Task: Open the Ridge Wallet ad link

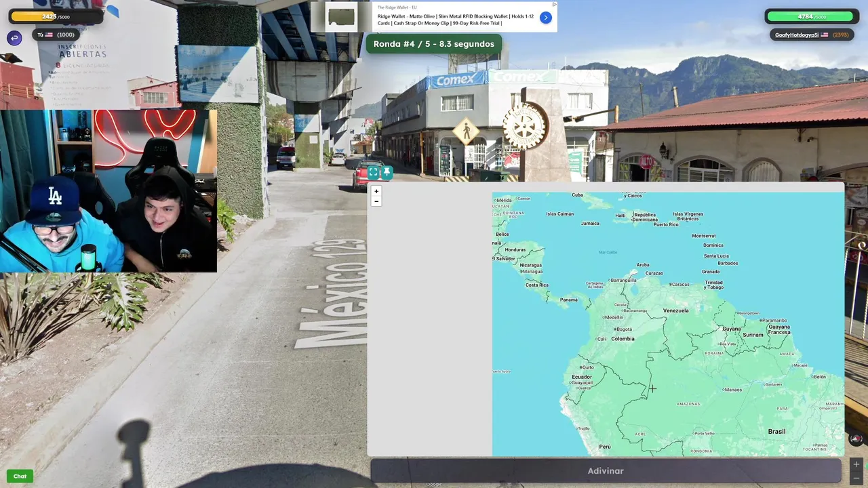Action: click(x=456, y=19)
